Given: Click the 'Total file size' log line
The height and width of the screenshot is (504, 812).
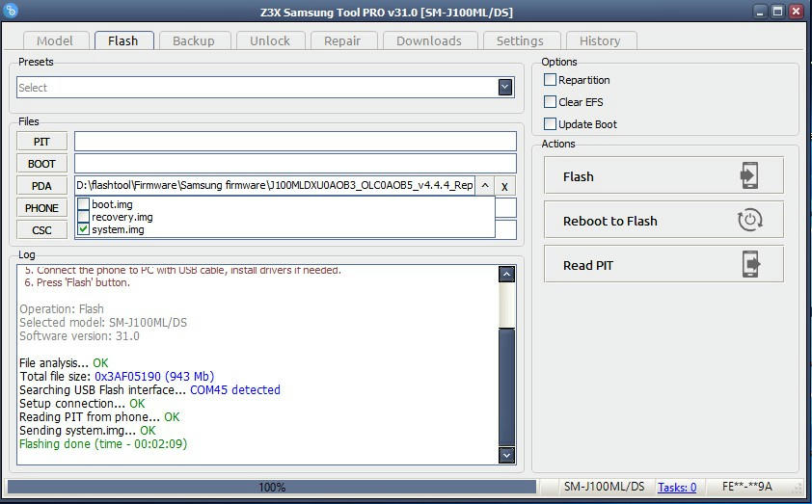Looking at the screenshot, I should [x=117, y=377].
